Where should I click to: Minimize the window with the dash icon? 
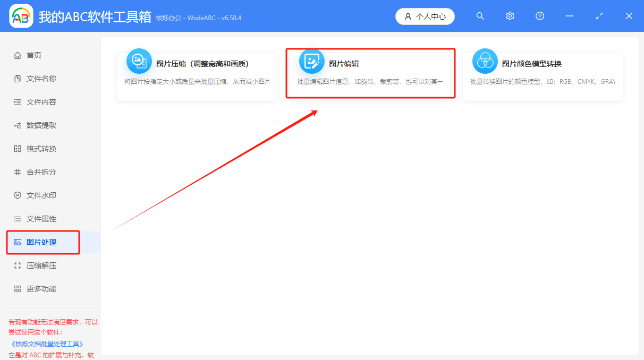coord(570,16)
